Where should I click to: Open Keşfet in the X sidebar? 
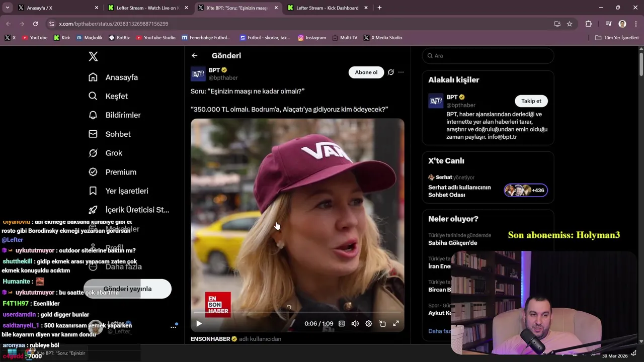coord(108,96)
